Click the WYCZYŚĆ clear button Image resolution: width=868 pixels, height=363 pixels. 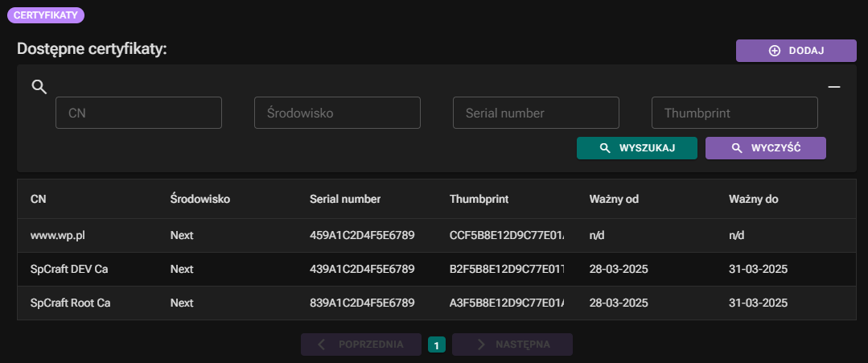pyautogui.click(x=765, y=148)
